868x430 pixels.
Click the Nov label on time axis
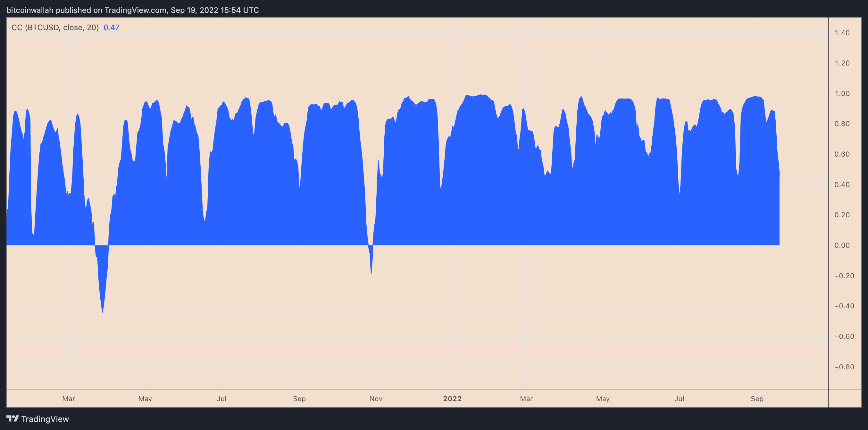(376, 399)
